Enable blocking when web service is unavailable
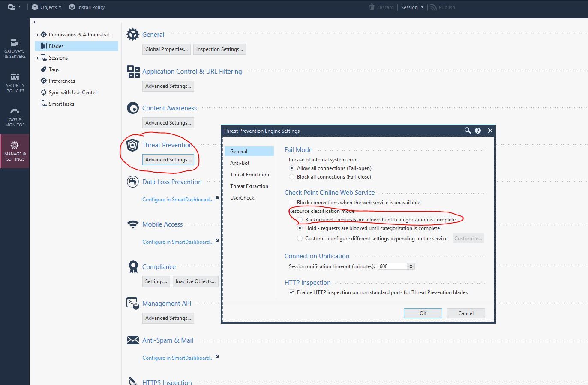Viewport: 588px width, 385px height. (292, 203)
